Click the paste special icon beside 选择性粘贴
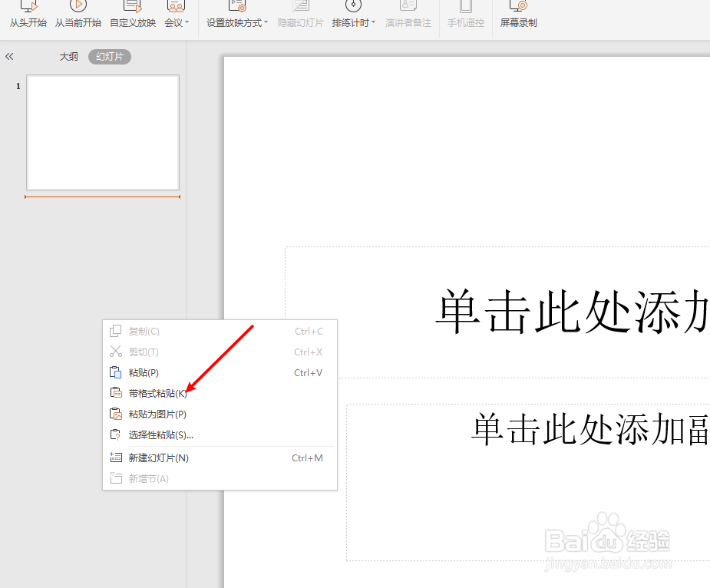This screenshot has height=588, width=710. 116,434
